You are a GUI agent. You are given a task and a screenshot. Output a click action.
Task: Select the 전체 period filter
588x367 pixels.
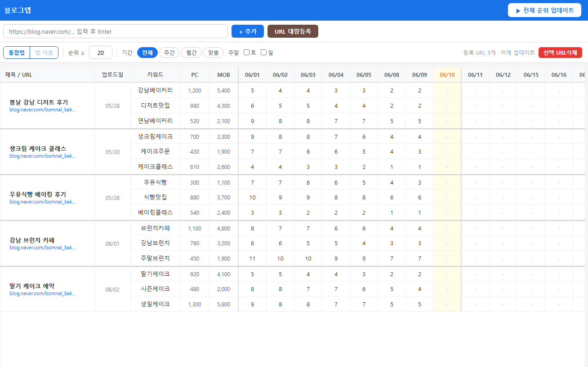click(147, 53)
